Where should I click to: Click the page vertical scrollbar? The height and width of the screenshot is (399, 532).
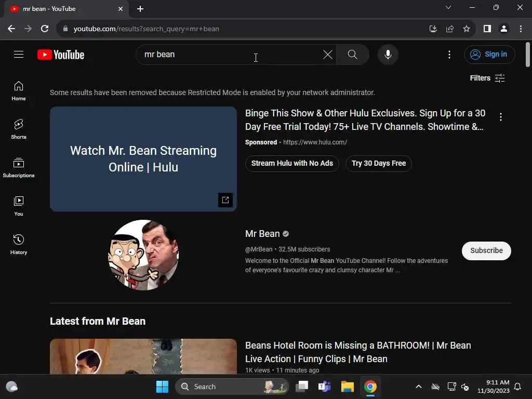[x=528, y=55]
